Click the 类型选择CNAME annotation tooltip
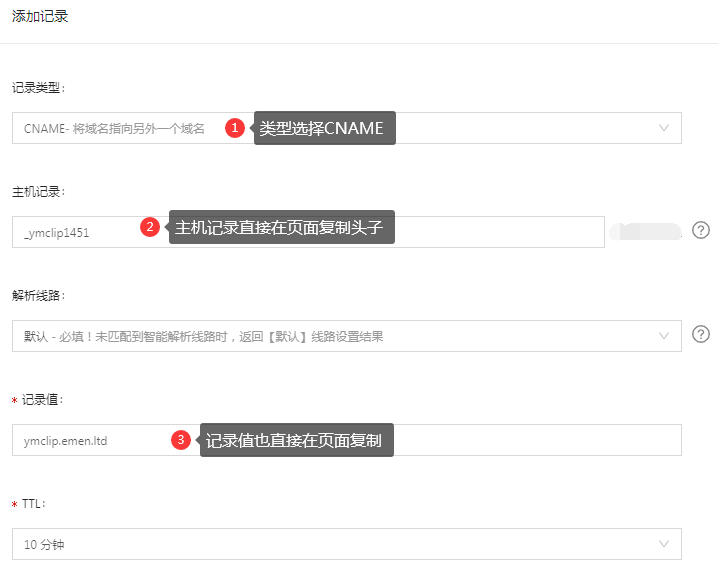Viewport: 718px width, 588px height. click(324, 128)
